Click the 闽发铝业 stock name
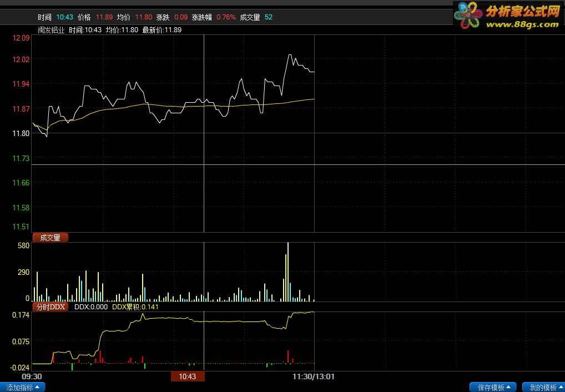This screenshot has height=392, width=565. coord(51,30)
